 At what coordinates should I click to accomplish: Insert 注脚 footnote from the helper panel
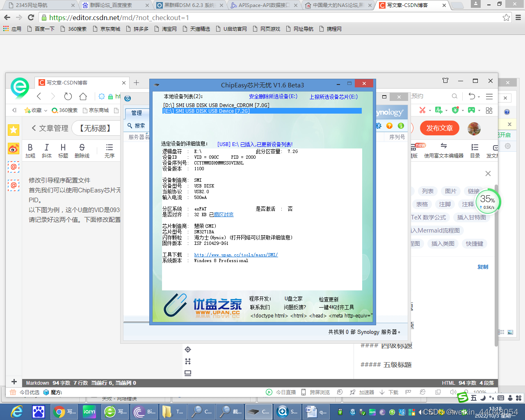click(445, 204)
